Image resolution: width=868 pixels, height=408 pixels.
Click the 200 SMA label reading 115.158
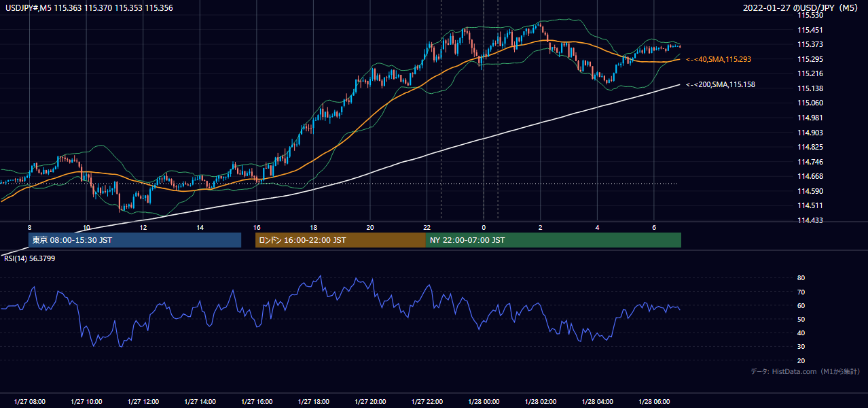point(721,85)
